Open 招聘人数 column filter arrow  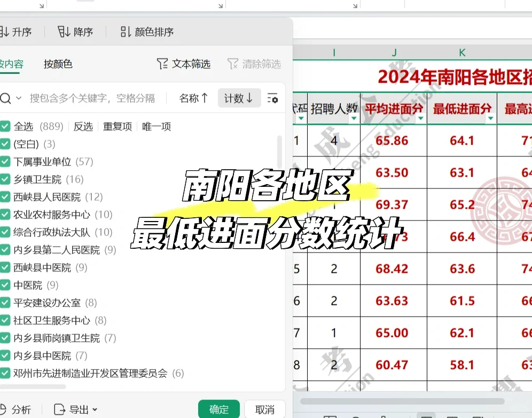tap(354, 119)
